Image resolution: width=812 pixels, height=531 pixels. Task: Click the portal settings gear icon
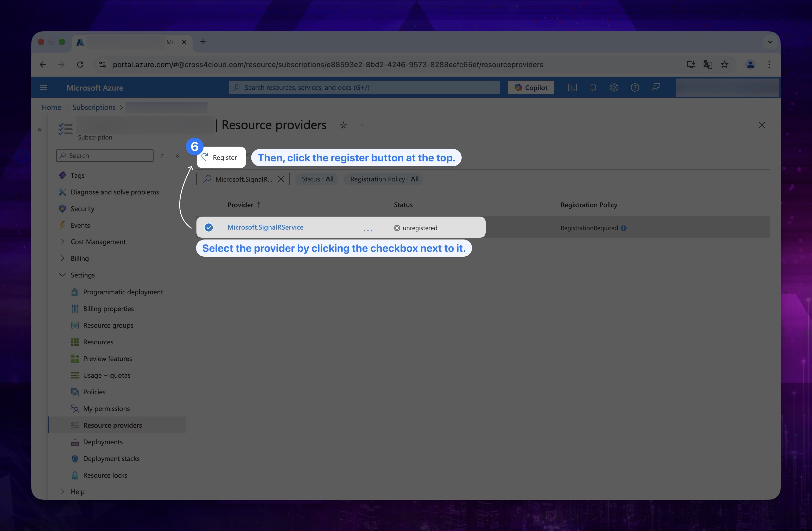click(614, 87)
